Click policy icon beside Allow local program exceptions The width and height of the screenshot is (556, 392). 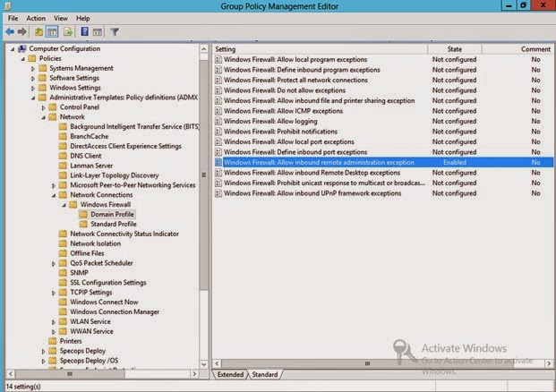pos(218,60)
